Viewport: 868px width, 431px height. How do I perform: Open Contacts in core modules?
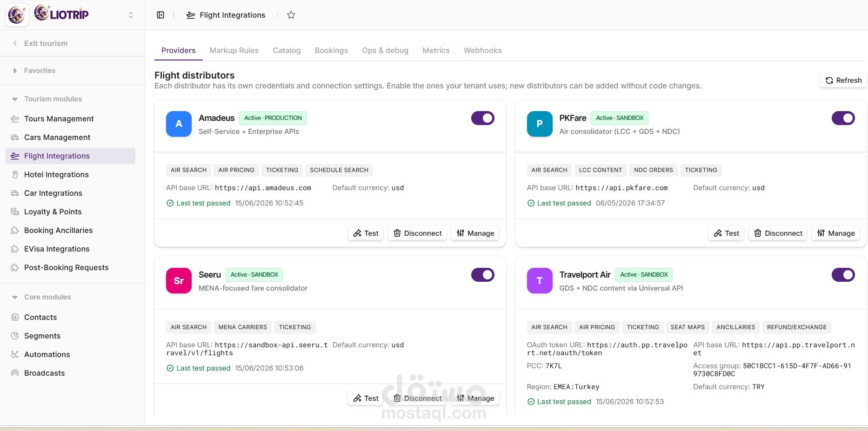[70, 317]
